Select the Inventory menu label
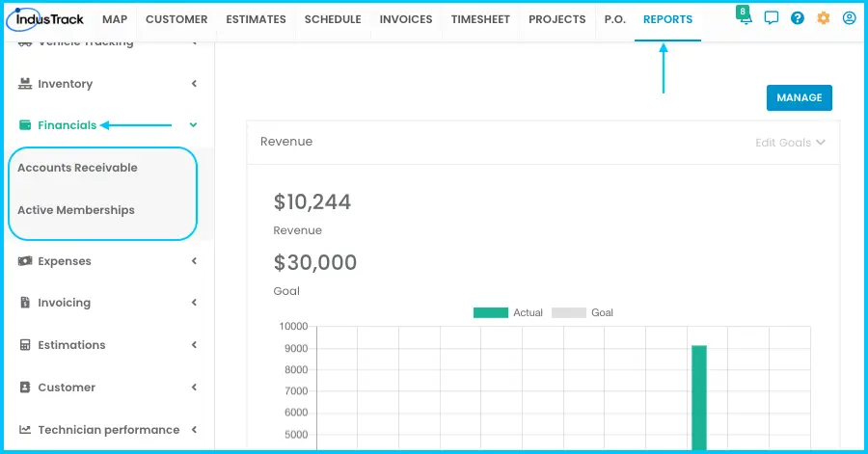This screenshot has width=868, height=454. tap(66, 84)
